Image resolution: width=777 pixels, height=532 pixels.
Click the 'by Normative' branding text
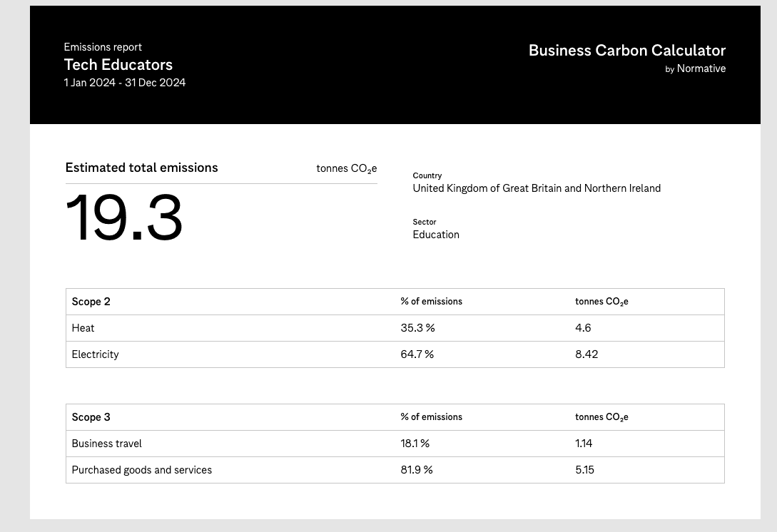[x=695, y=69]
